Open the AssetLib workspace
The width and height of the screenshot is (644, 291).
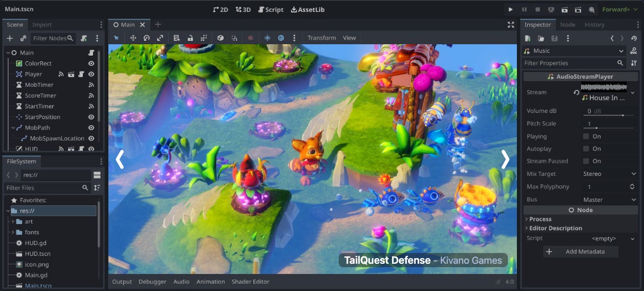(x=308, y=10)
